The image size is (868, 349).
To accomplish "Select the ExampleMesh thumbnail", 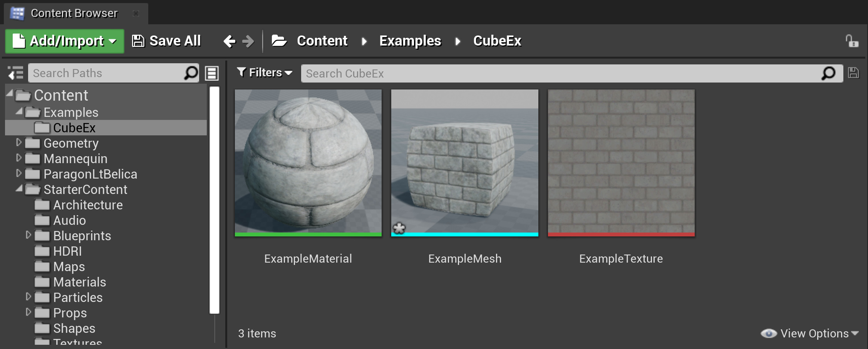I will tap(464, 163).
